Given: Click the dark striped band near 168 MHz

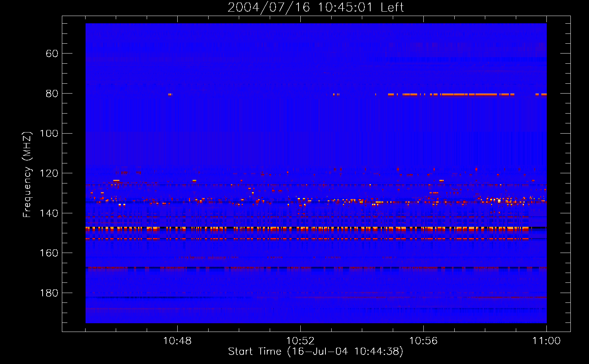Looking at the screenshot, I should coord(316,269).
